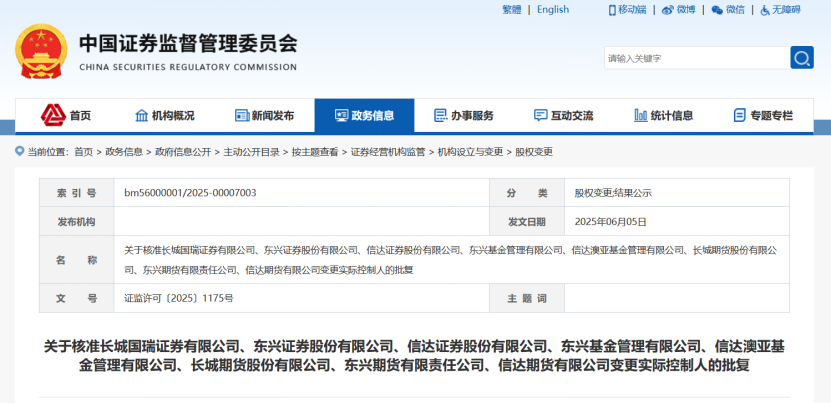Select the 政务信息 navigation tab
This screenshot has width=831, height=404.
(x=364, y=116)
